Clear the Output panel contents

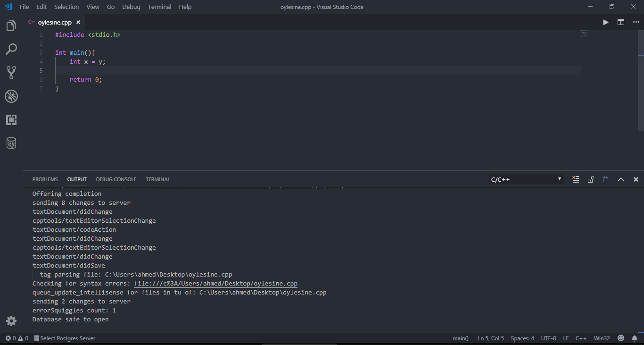click(x=576, y=179)
